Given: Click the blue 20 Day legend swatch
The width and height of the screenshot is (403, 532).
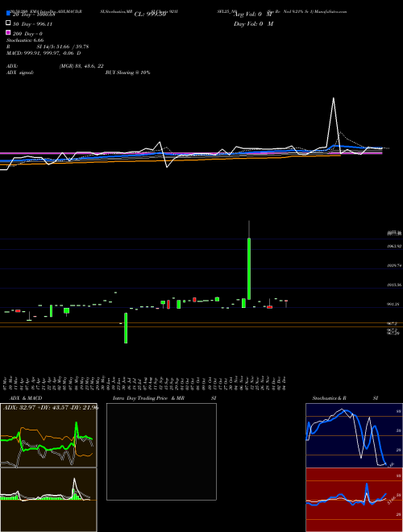Looking at the screenshot, I should point(8,14).
